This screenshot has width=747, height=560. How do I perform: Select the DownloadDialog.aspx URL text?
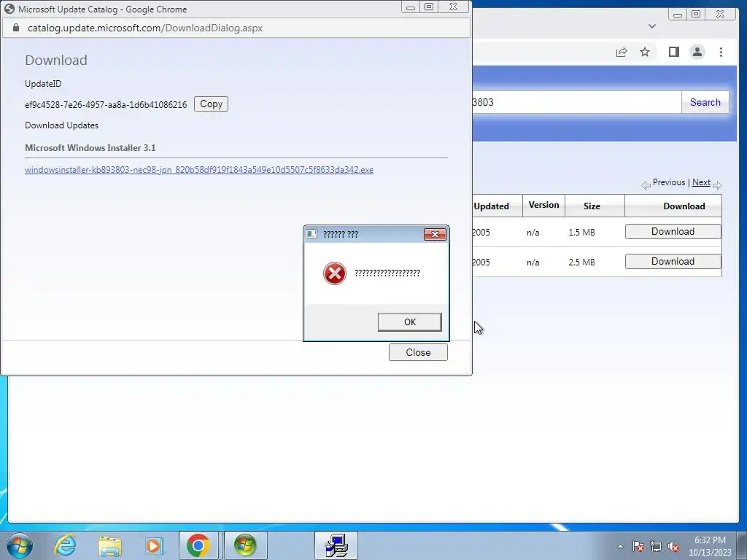(145, 28)
